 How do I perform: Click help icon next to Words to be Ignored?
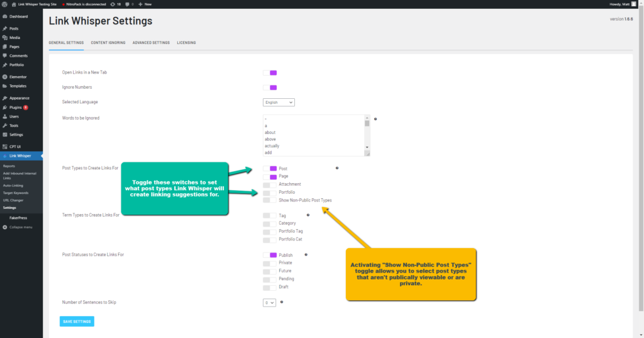click(375, 119)
